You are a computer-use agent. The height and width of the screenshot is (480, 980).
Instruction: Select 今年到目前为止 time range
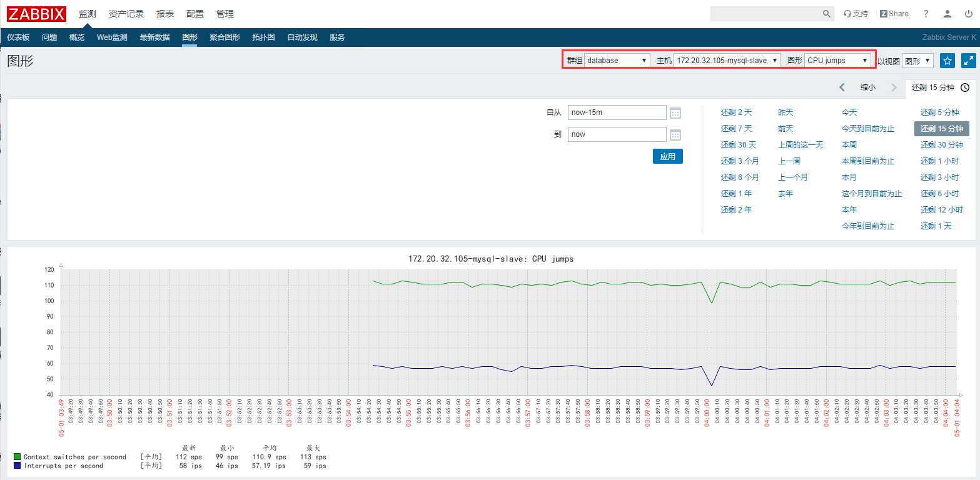[868, 226]
